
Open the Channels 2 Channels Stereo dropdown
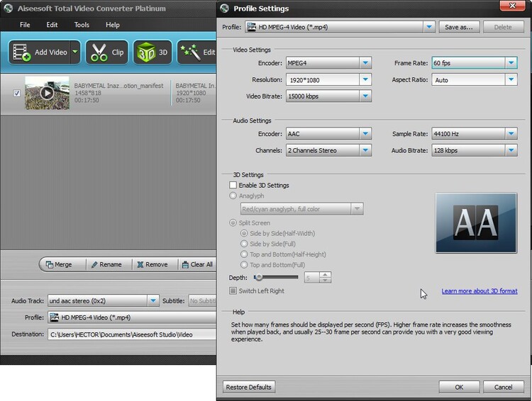point(365,150)
